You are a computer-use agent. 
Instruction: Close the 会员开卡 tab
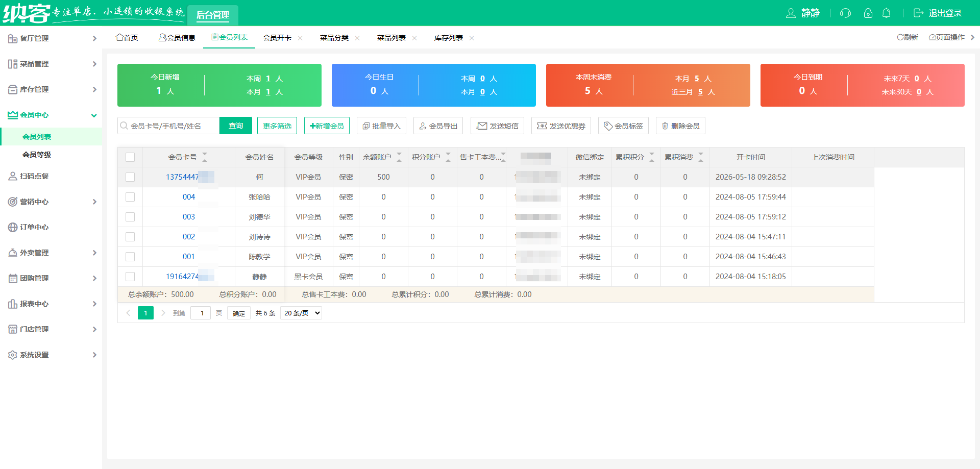click(300, 38)
